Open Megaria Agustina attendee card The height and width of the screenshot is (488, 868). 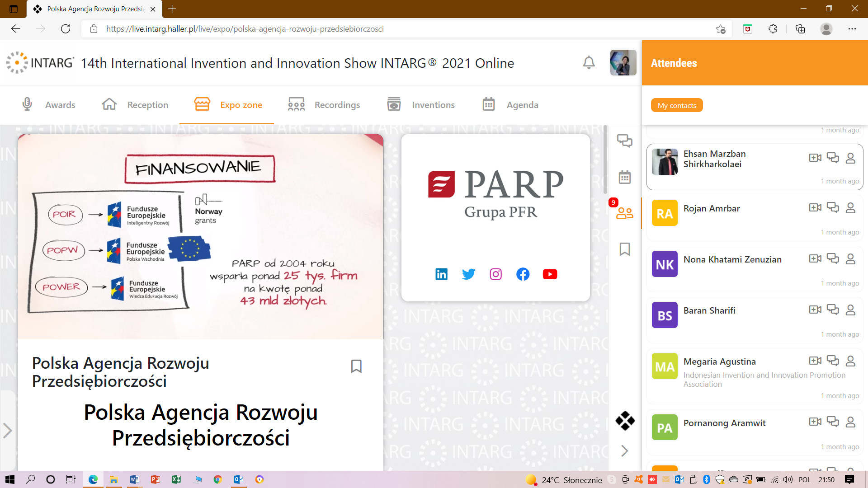click(x=755, y=376)
